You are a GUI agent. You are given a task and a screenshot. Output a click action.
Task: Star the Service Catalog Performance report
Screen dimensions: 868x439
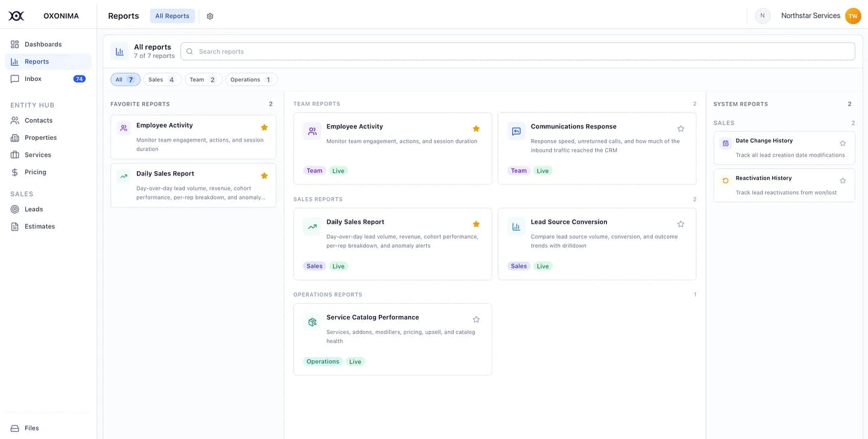(476, 319)
